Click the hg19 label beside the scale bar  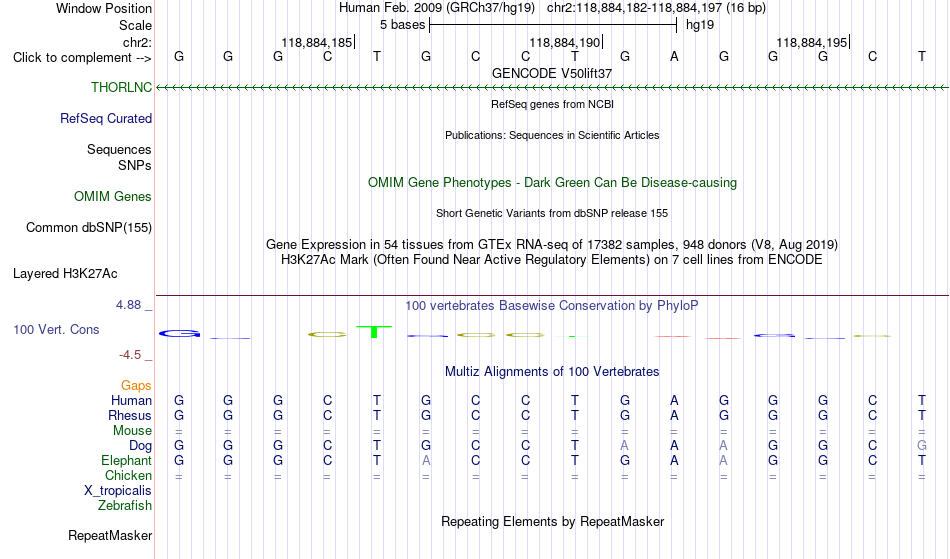(700, 25)
